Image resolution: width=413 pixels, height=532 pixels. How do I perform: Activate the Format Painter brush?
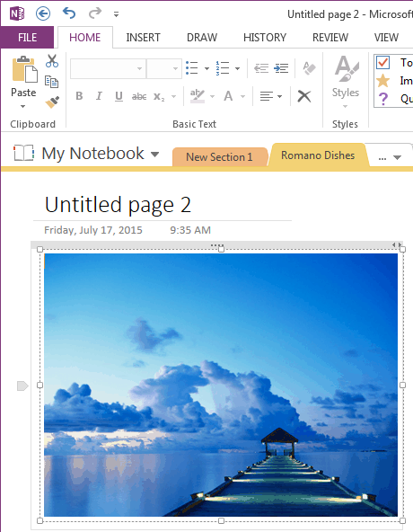tap(52, 102)
